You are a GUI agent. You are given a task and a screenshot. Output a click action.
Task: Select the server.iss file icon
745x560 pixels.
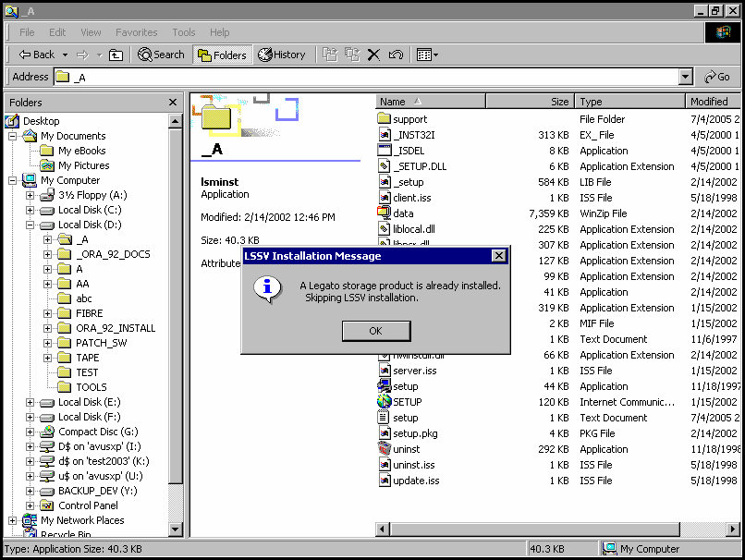coord(385,371)
